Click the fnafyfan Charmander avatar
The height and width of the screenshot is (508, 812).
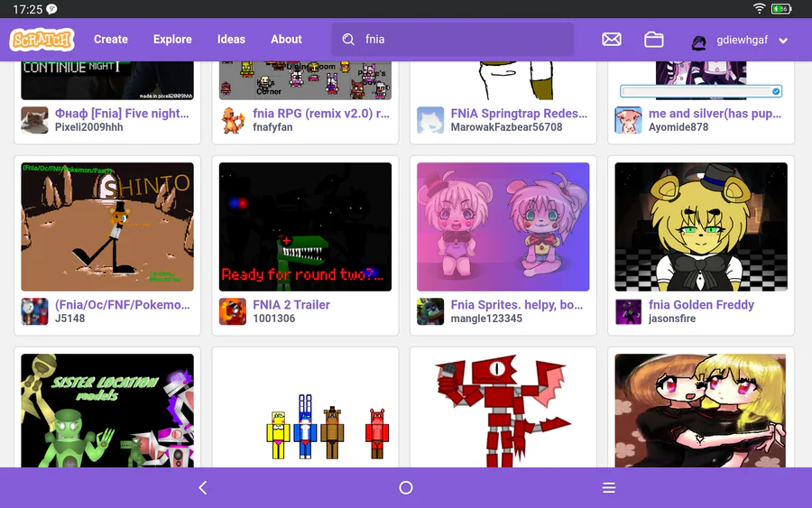(233, 120)
